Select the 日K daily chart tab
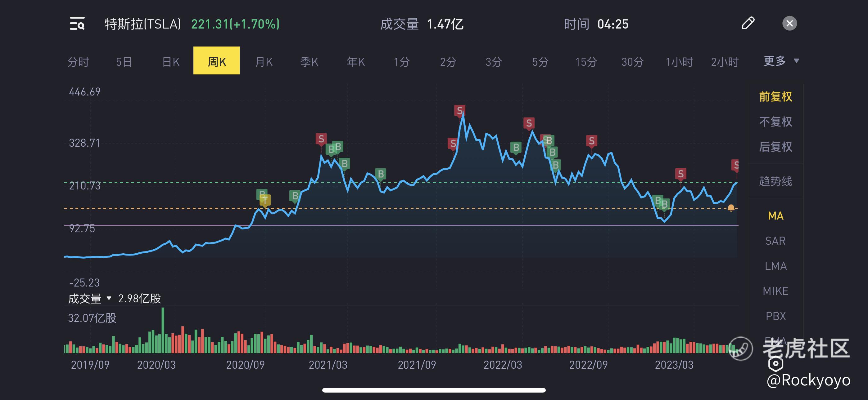Screen dimensions: 868x400 pyautogui.click(x=171, y=62)
